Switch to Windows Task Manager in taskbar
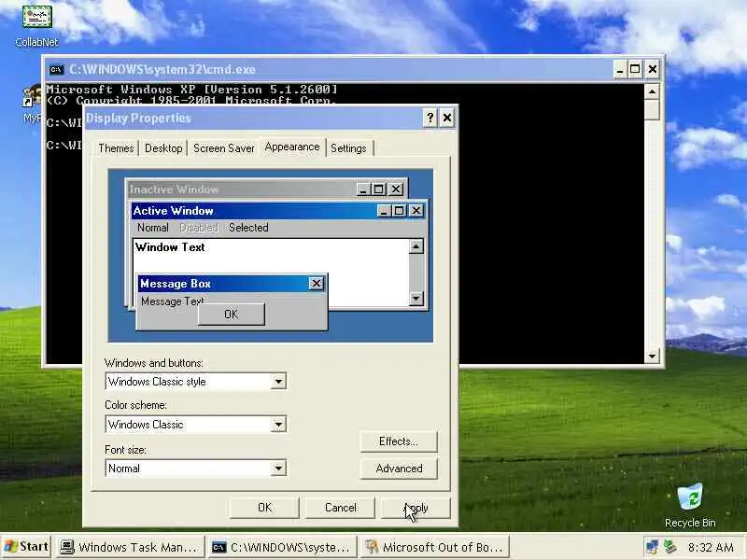The height and width of the screenshot is (560, 747). [x=130, y=547]
